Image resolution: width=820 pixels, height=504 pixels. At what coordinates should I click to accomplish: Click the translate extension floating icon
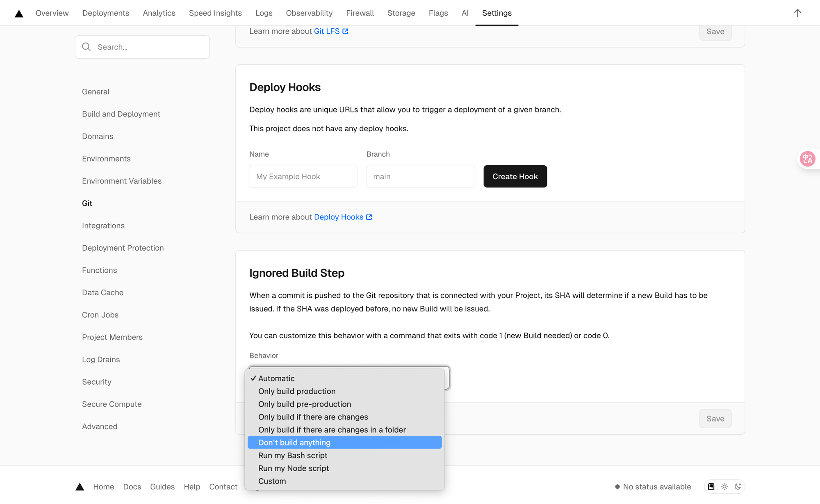click(807, 159)
